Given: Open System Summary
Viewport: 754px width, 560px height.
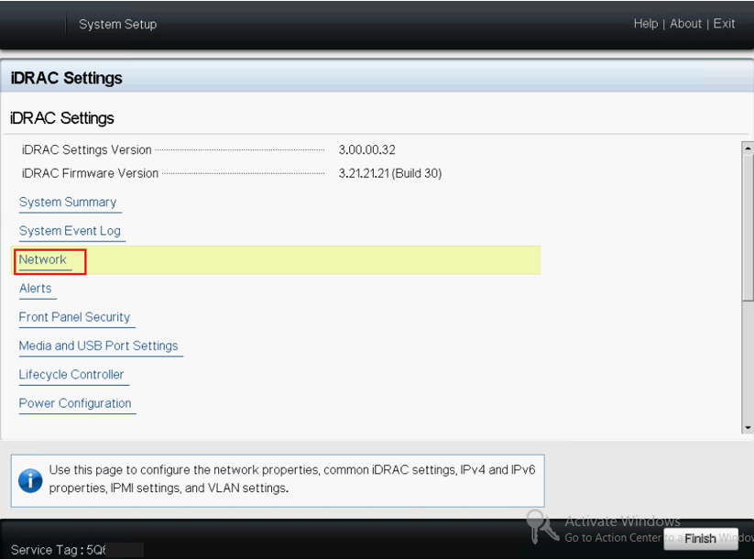Looking at the screenshot, I should [68, 202].
